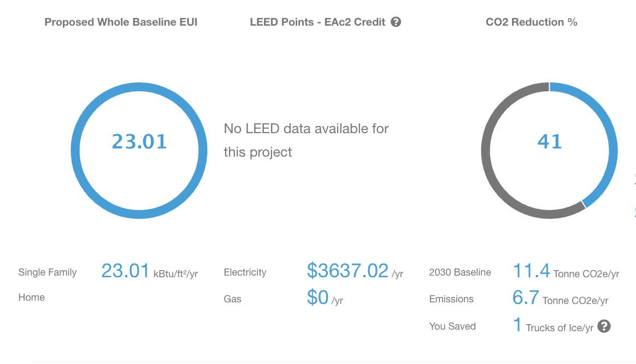Click the Single Family label
636x364 pixels.
(48, 272)
